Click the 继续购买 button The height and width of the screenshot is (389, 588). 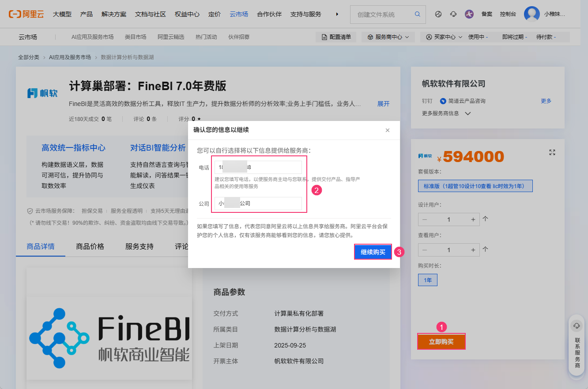pos(373,252)
